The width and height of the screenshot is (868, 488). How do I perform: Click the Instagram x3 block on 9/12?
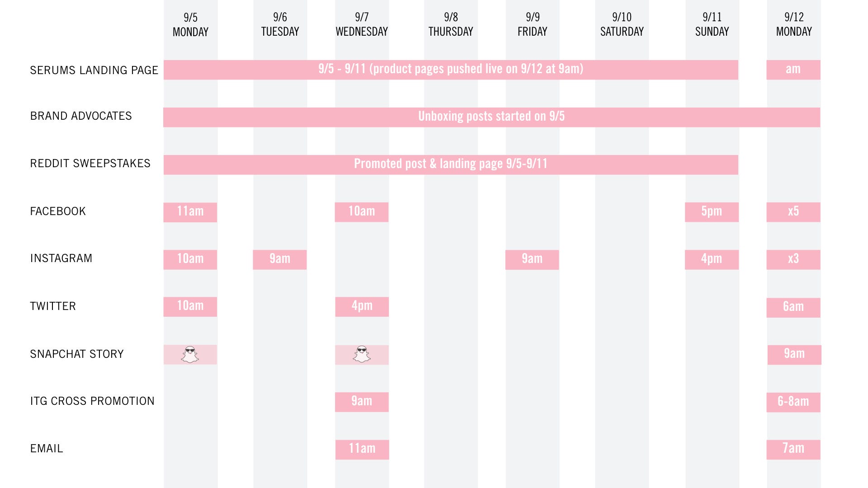(793, 259)
